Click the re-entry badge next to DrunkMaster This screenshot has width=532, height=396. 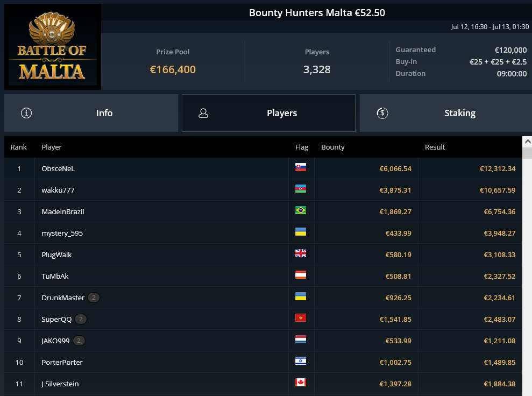tap(94, 298)
